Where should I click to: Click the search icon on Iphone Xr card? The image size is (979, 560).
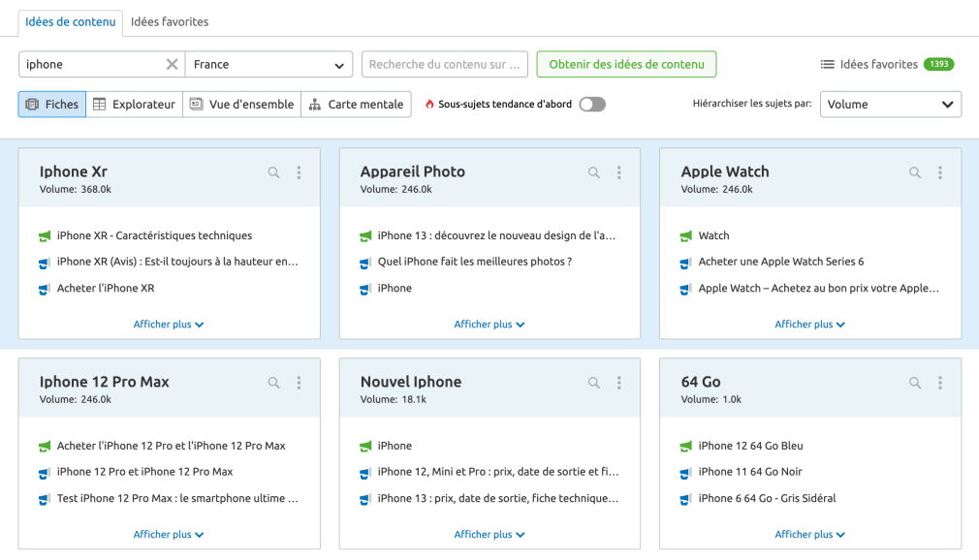pyautogui.click(x=273, y=172)
